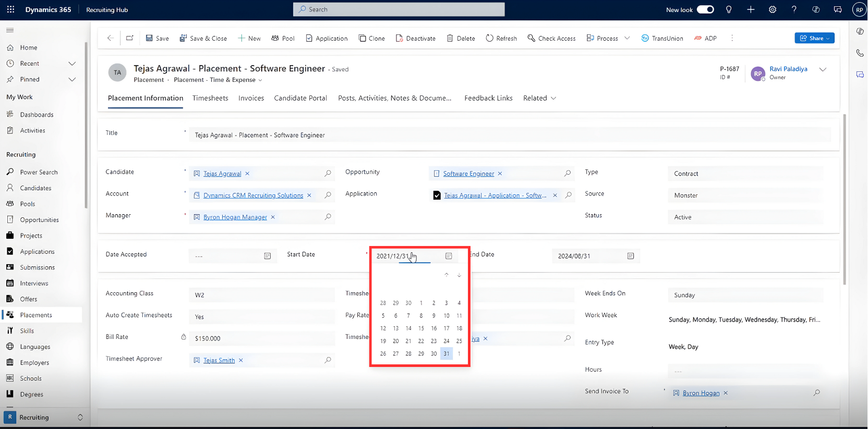Open Dynamics CRM Recruiting Solutions account link
868x429 pixels.
(253, 195)
